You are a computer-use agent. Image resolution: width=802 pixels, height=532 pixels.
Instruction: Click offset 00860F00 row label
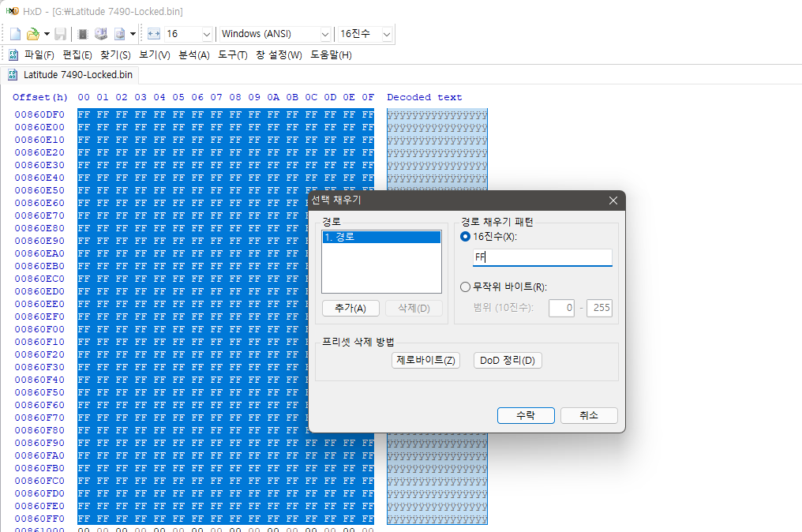click(x=39, y=329)
